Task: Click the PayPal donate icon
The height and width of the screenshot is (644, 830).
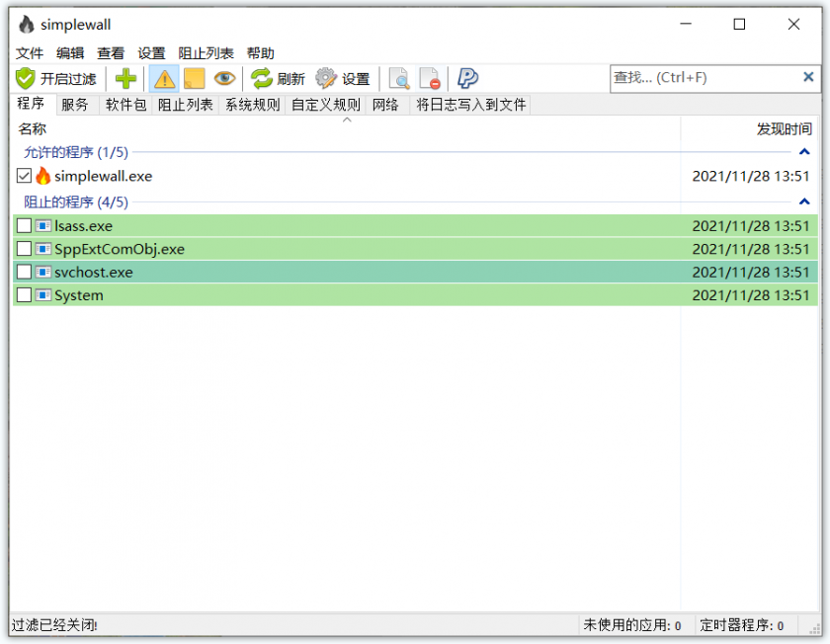Action: 468,79
